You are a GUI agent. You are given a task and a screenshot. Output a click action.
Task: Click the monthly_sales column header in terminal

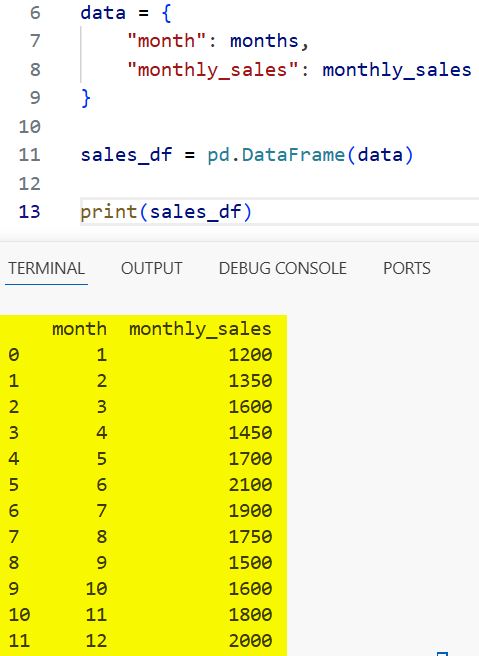pos(200,329)
